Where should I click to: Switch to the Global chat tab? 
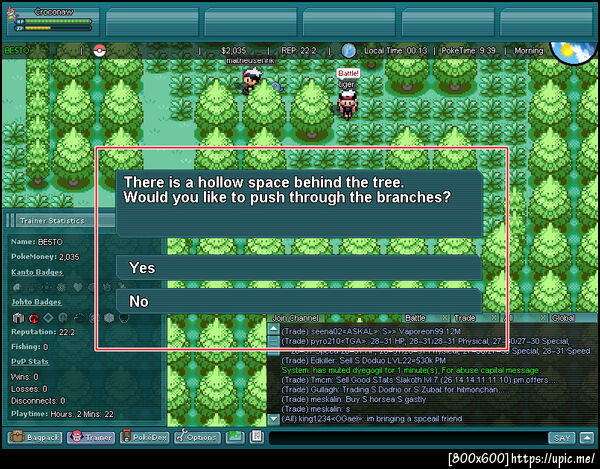tap(572, 318)
